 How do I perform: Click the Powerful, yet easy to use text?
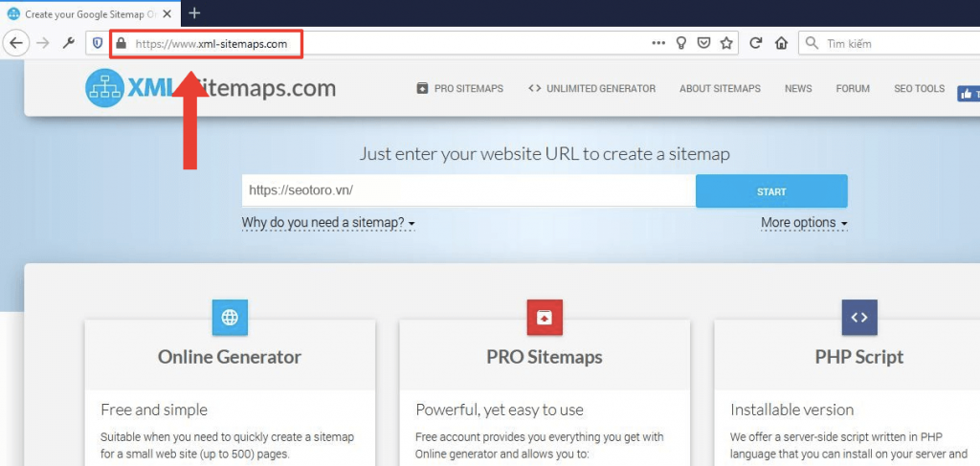500,410
